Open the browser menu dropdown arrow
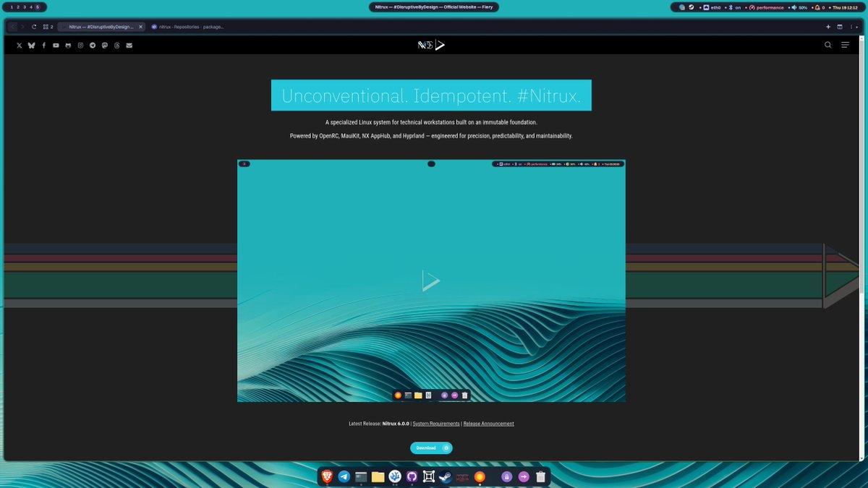 [856, 27]
